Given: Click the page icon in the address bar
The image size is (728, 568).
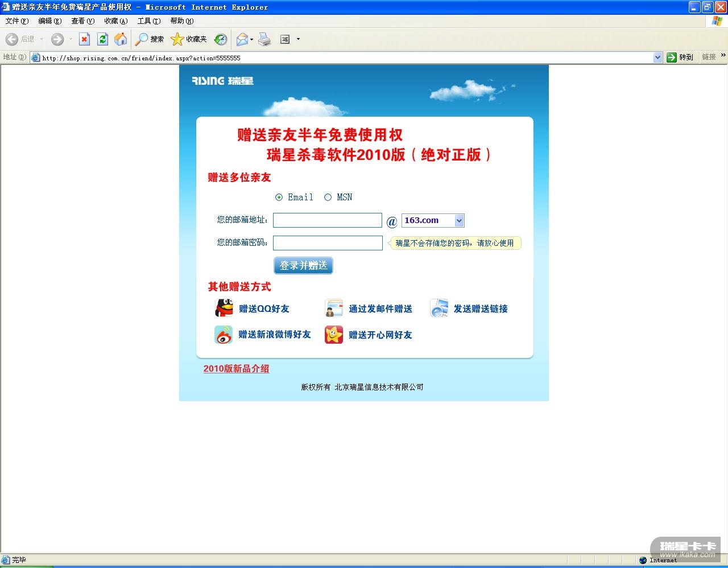Looking at the screenshot, I should 36,57.
